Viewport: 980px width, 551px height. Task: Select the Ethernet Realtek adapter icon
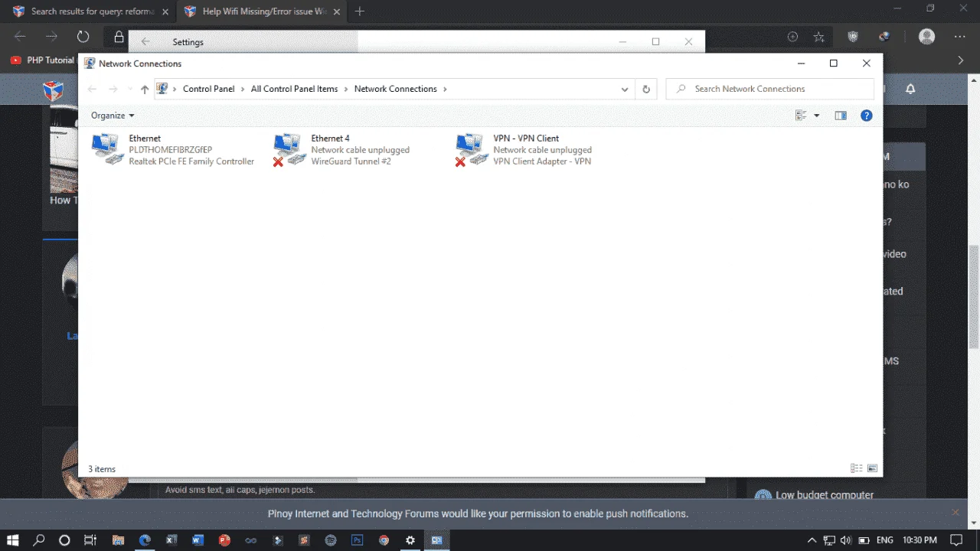pyautogui.click(x=107, y=149)
